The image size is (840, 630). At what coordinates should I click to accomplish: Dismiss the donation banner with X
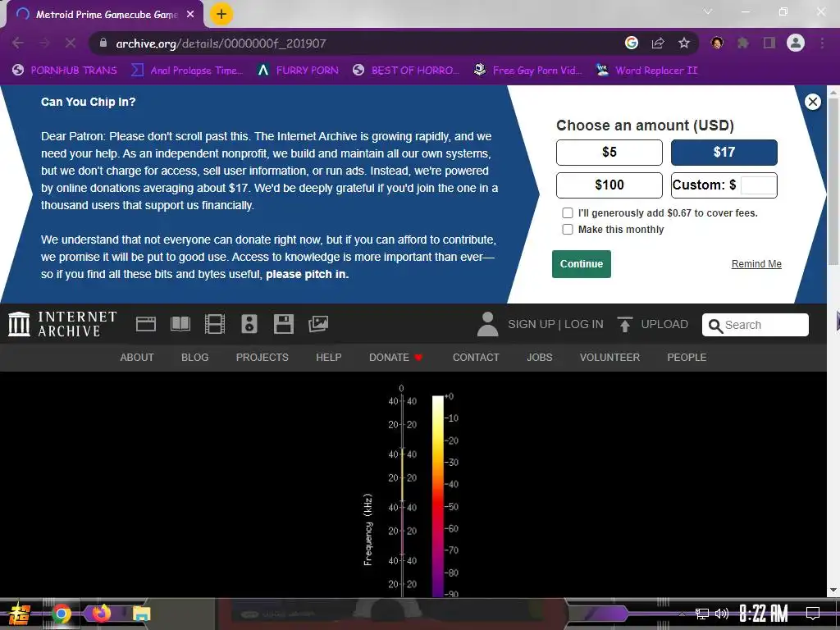click(x=813, y=102)
